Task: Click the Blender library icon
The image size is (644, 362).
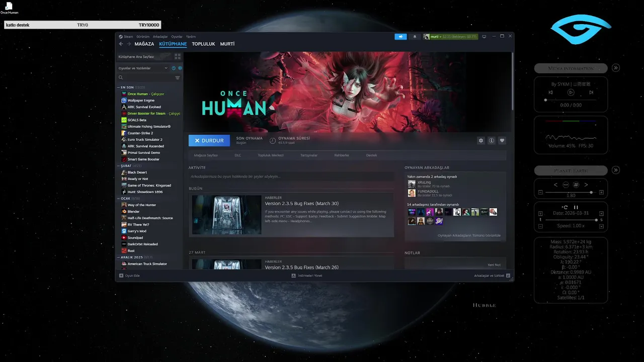Action: [124, 212]
